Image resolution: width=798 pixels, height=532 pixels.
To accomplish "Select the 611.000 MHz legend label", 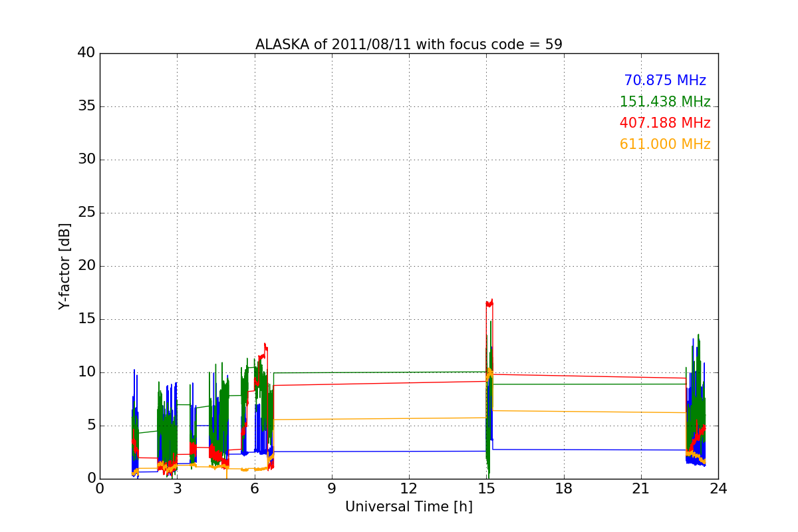I will pyautogui.click(x=665, y=144).
